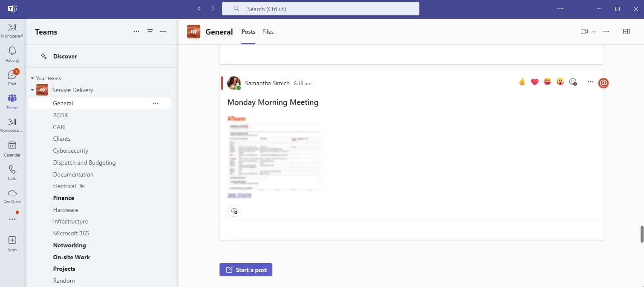
Task: Open the Electrical channel
Action: click(x=64, y=186)
